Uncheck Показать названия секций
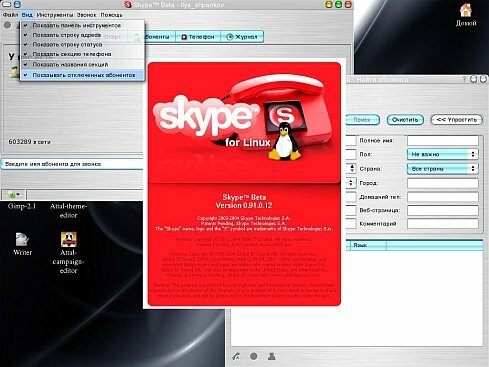This screenshot has height=367, width=489. pyautogui.click(x=83, y=64)
